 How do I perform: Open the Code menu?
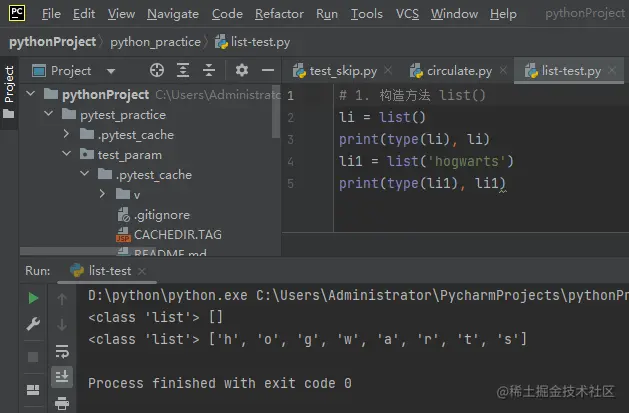tap(227, 14)
